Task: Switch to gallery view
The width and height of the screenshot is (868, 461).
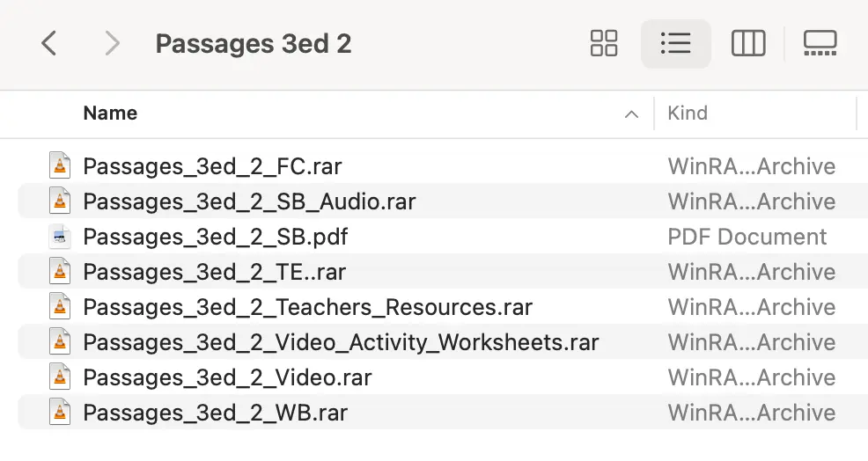Action: tap(820, 43)
